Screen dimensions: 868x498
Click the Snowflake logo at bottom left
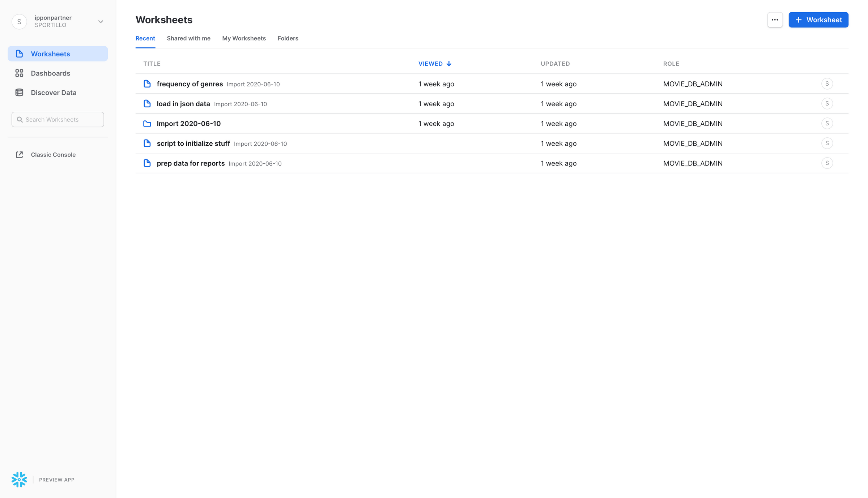click(x=19, y=480)
